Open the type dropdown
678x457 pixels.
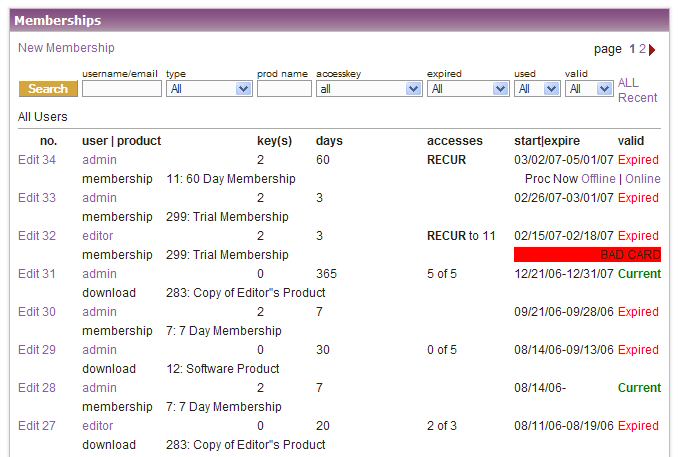tap(209, 89)
